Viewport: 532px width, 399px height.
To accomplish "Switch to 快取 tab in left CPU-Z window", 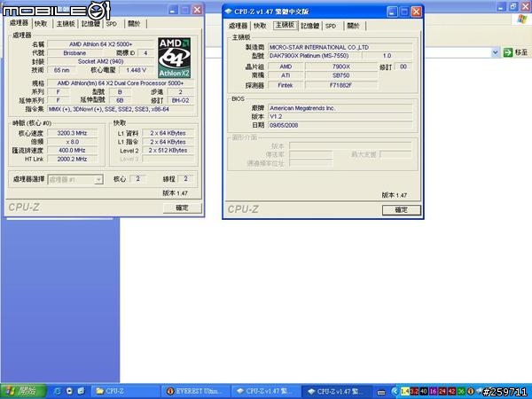I will point(41,24).
